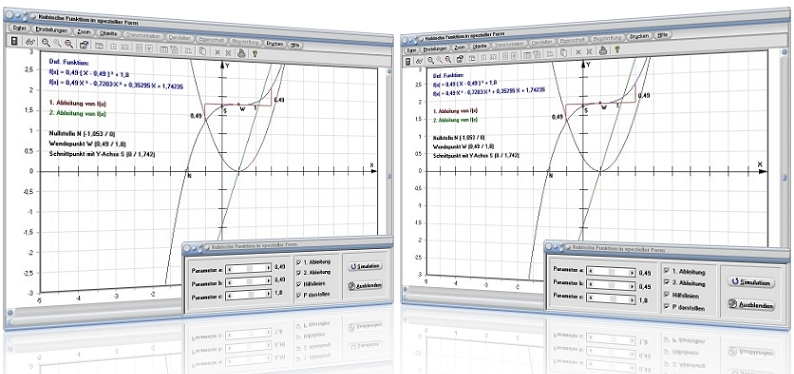Open Hilfe menu in right window
Screen dimensions: 794x374
tap(662, 35)
